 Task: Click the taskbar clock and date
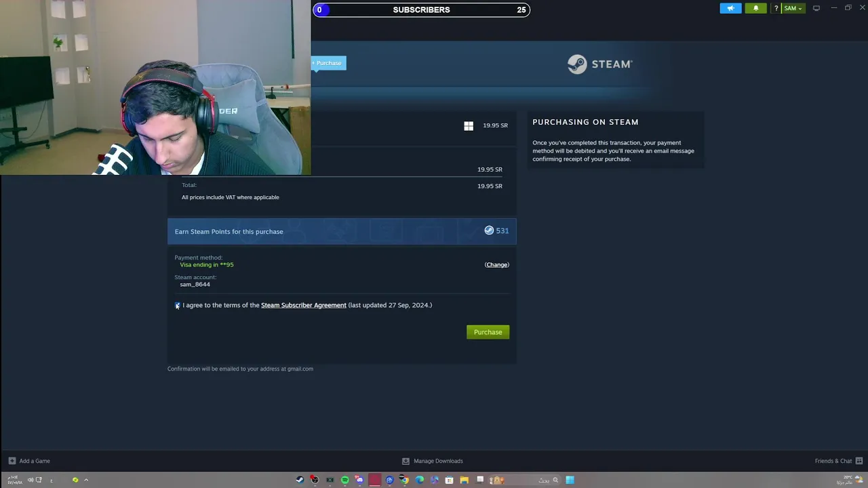[14, 480]
